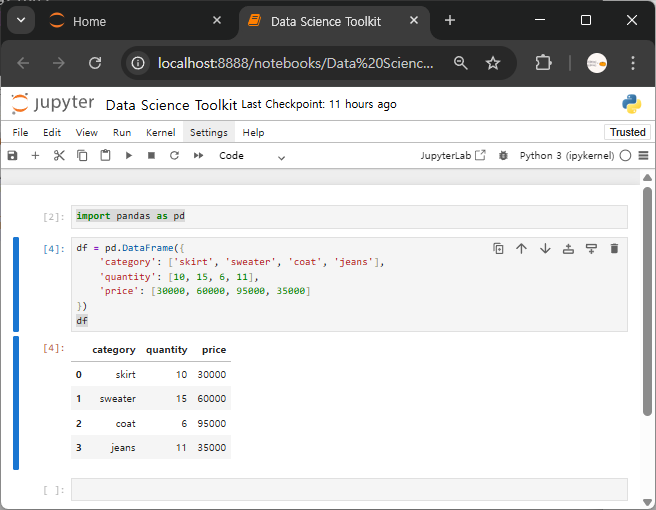Click the scrollbar up arrow
The image size is (656, 510).
coord(647,178)
